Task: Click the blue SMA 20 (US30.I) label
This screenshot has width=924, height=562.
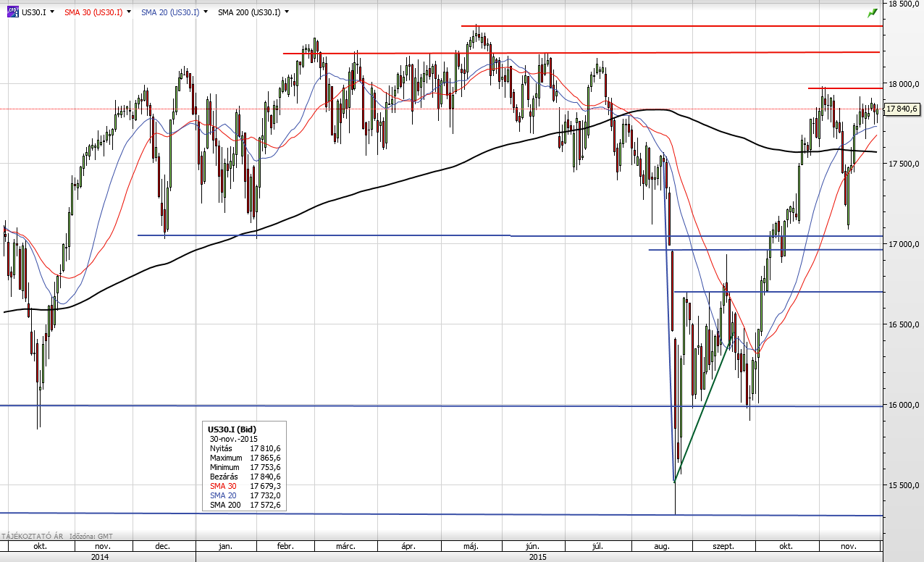Action: pyautogui.click(x=170, y=12)
